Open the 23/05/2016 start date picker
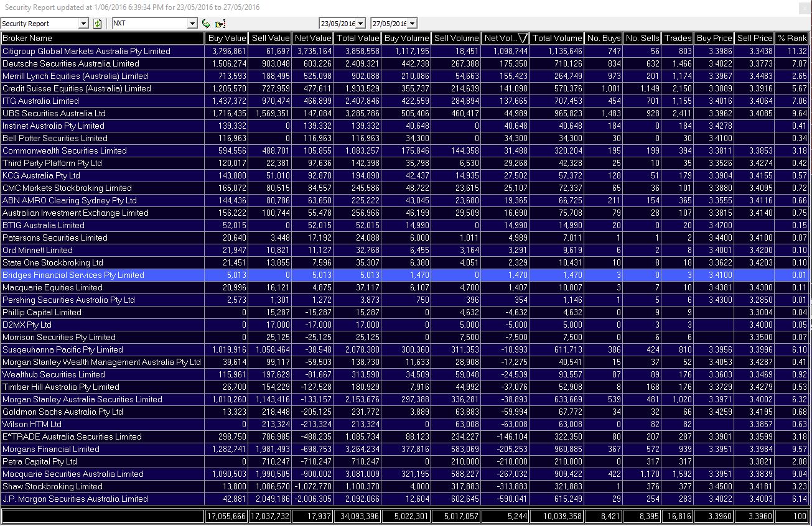 click(x=360, y=24)
